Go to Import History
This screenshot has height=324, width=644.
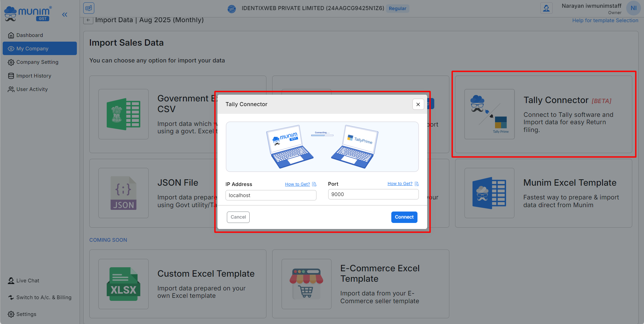click(34, 76)
